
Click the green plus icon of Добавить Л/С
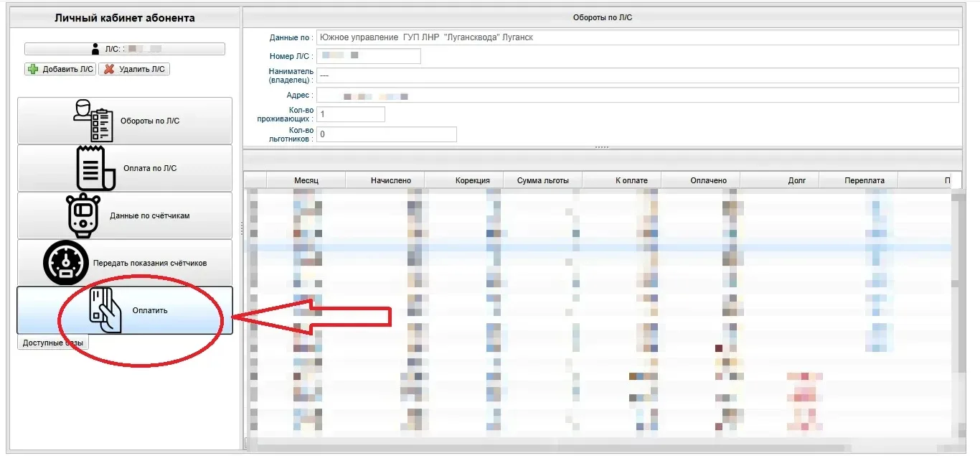coord(33,69)
